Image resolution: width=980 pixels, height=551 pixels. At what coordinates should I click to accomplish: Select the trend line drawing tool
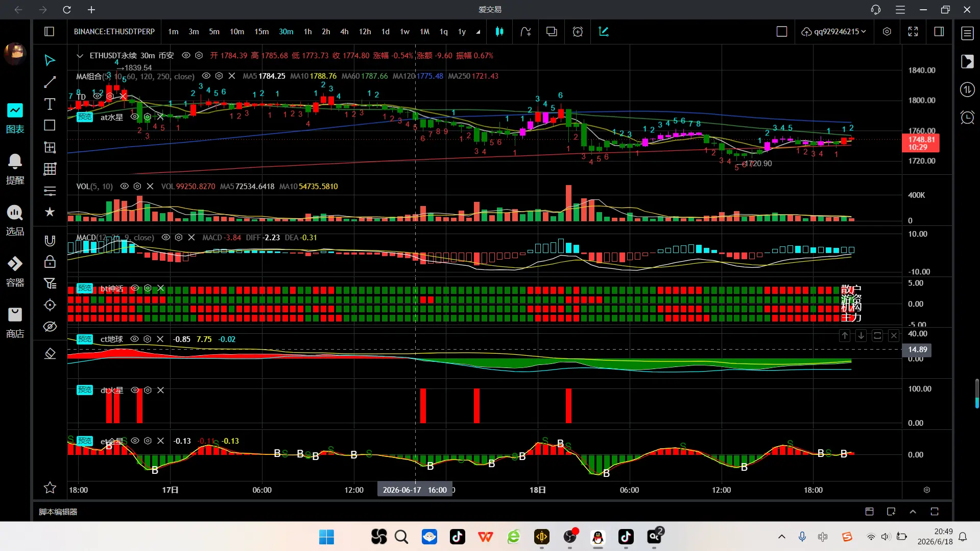tap(50, 82)
